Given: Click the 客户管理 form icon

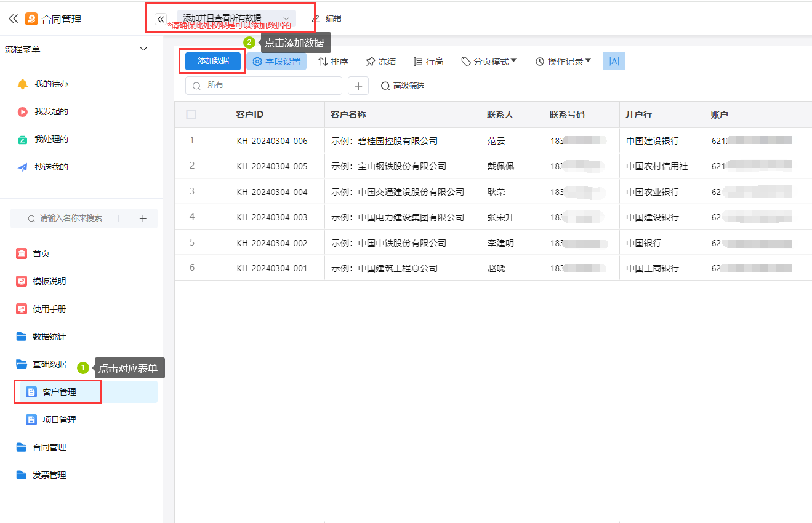Looking at the screenshot, I should (31, 392).
